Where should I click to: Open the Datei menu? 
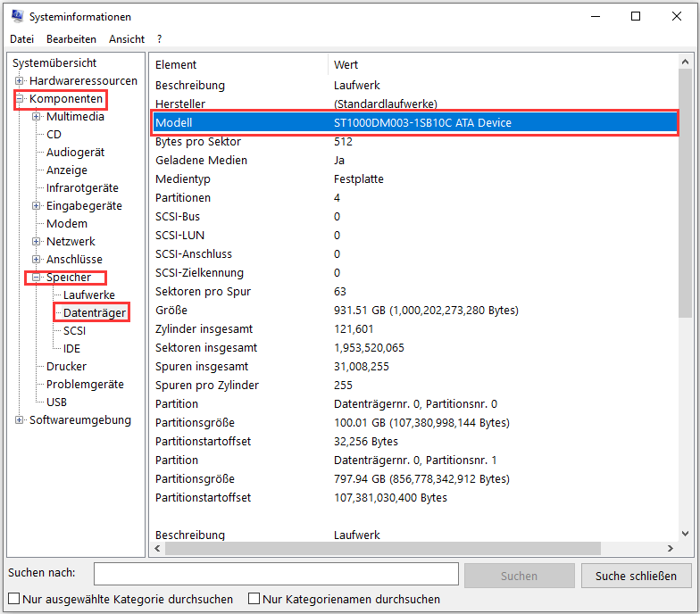tap(21, 39)
